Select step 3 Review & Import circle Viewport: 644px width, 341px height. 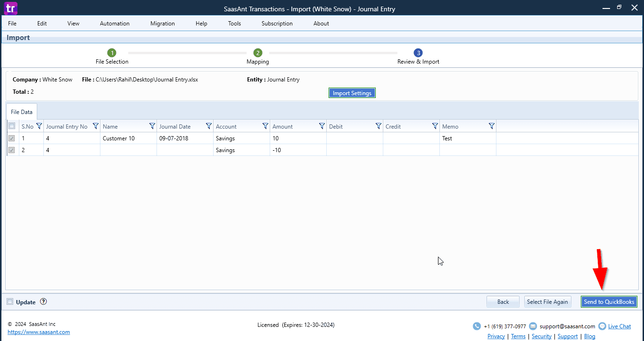(x=418, y=53)
